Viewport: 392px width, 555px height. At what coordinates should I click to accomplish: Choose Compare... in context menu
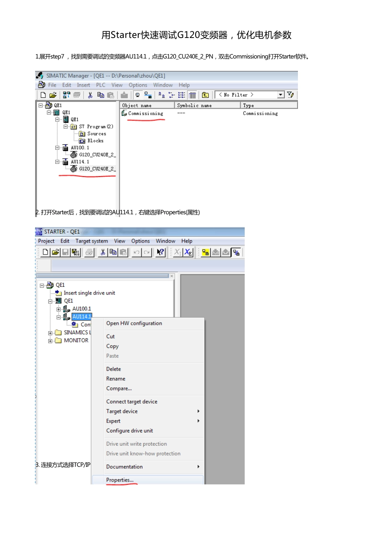click(148, 389)
